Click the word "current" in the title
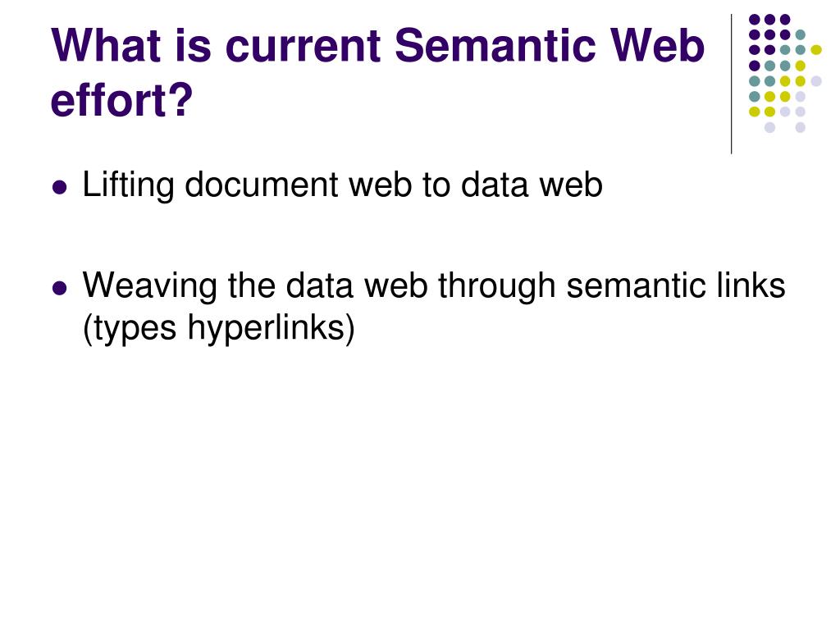Screen dimensions: 840x630 [304, 47]
